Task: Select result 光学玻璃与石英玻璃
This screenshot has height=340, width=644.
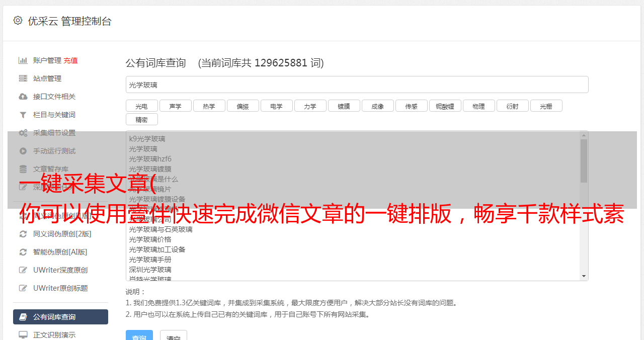Action: tap(160, 229)
